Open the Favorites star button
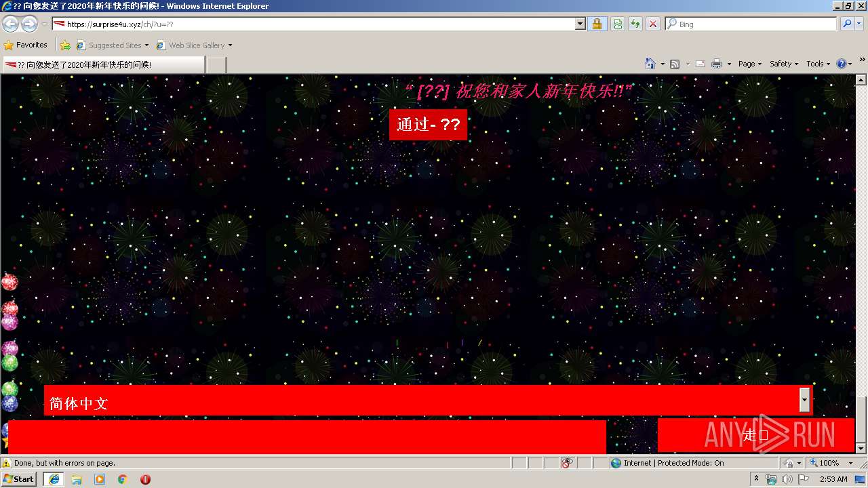 coord(26,45)
